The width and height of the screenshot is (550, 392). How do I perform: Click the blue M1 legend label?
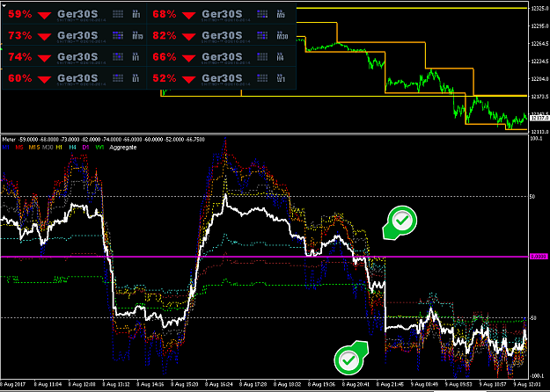[5, 148]
